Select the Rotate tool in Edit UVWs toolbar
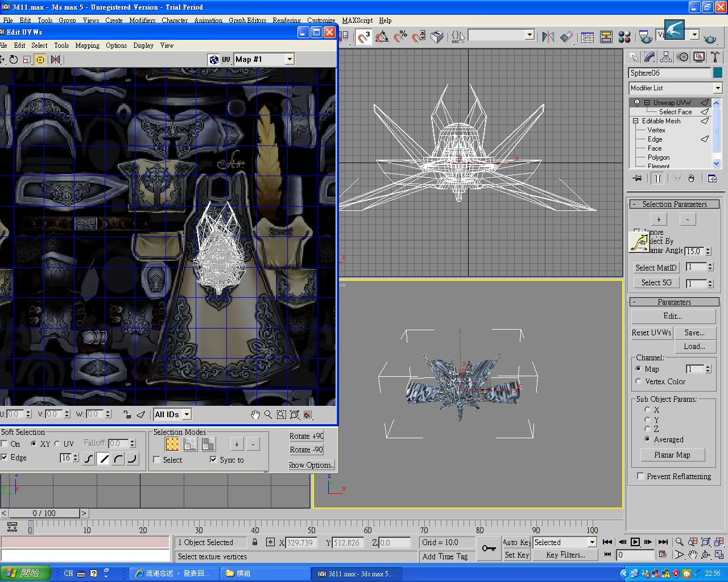Image resolution: width=728 pixels, height=582 pixels. [x=14, y=59]
